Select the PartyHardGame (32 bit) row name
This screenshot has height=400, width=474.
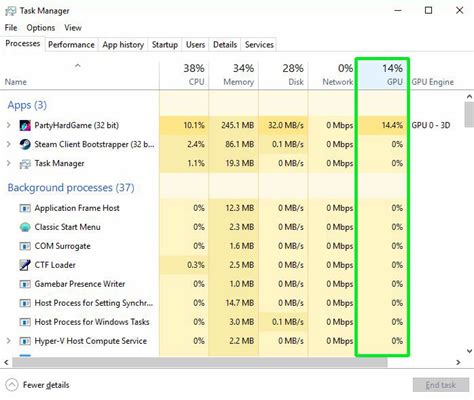(x=77, y=125)
